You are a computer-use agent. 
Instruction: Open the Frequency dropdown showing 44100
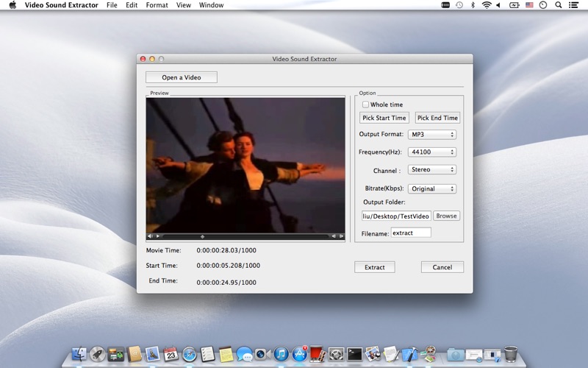pos(432,152)
